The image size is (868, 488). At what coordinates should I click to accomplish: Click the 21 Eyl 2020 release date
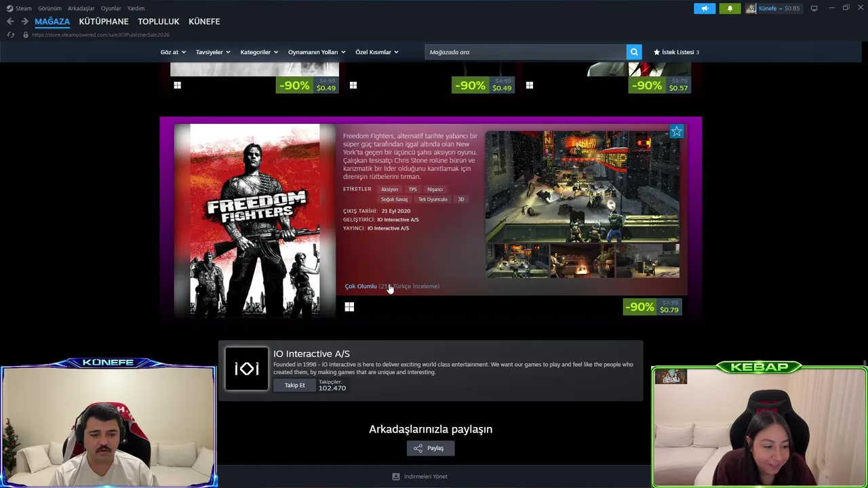point(395,211)
